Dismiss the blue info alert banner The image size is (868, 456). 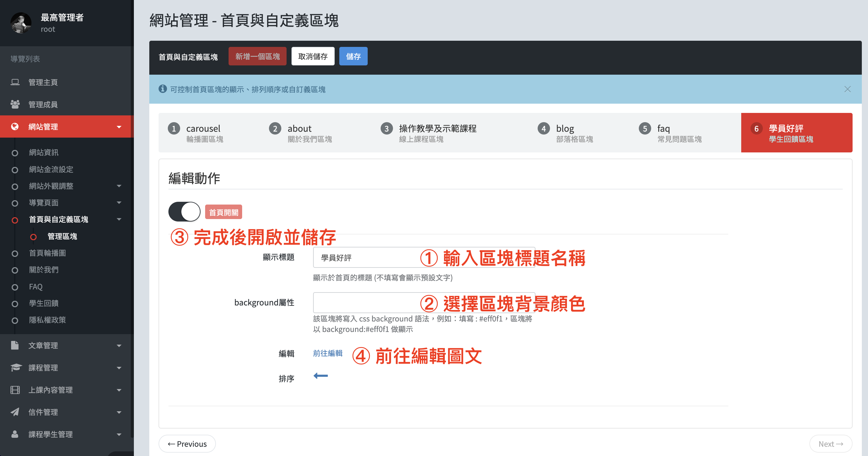coord(847,89)
